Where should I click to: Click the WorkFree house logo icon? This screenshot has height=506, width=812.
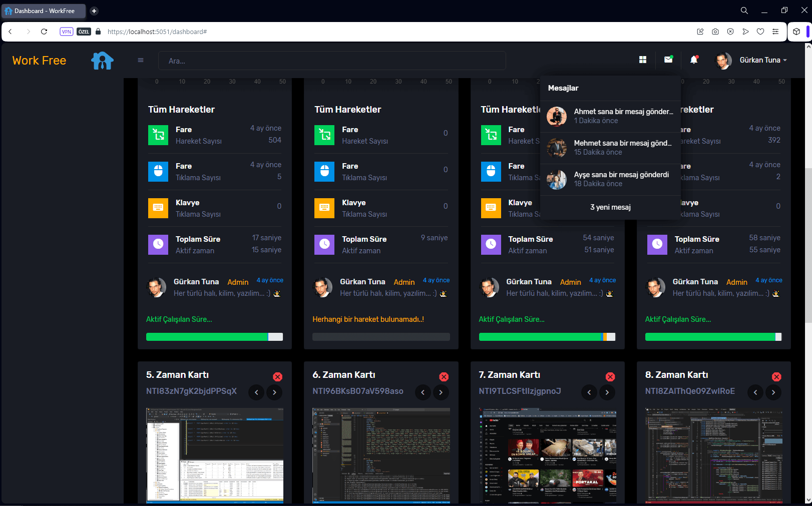tap(102, 61)
